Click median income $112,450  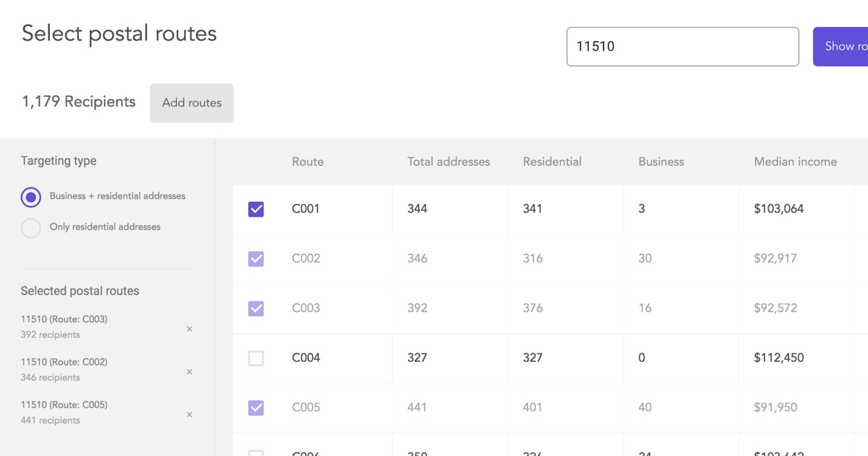tap(779, 358)
